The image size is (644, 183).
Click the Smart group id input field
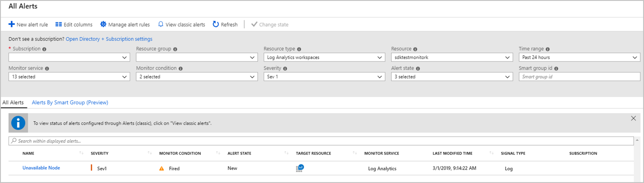click(579, 77)
